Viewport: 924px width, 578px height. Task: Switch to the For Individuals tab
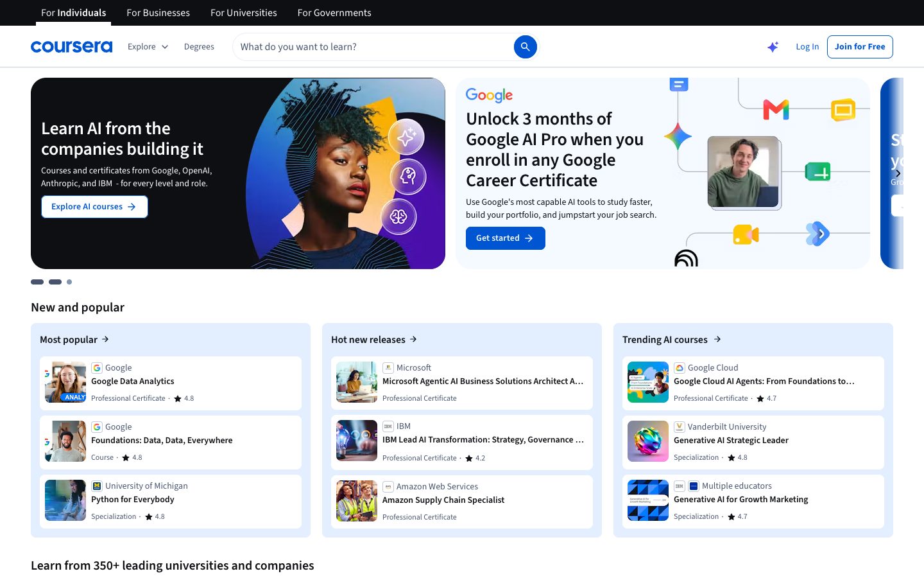[74, 13]
